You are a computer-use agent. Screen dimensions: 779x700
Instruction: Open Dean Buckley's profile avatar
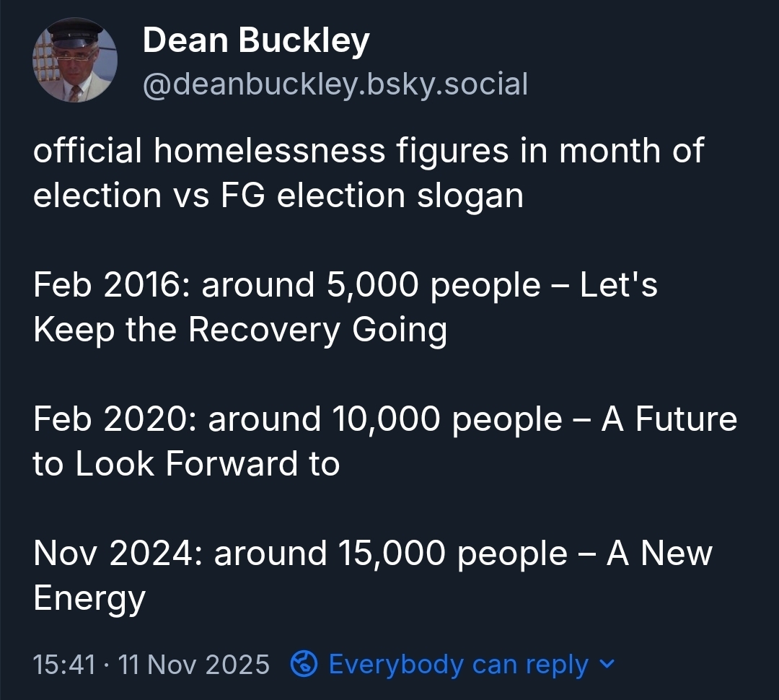[x=75, y=60]
